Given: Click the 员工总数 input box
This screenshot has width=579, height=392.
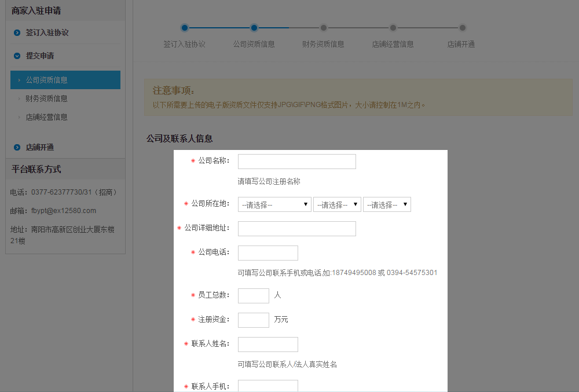Looking at the screenshot, I should 253,296.
